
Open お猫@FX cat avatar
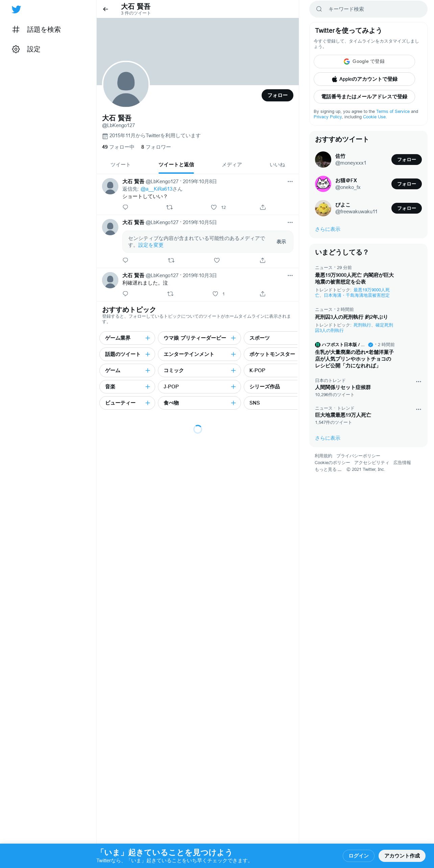(x=323, y=184)
